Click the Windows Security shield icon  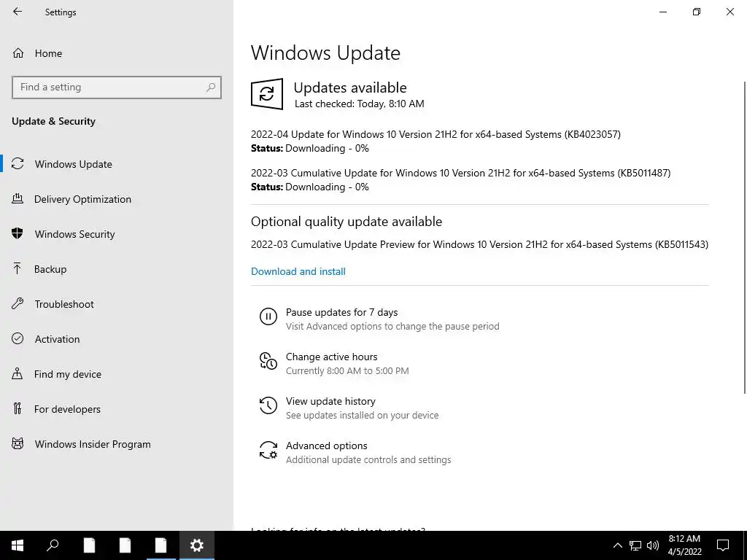click(x=18, y=233)
